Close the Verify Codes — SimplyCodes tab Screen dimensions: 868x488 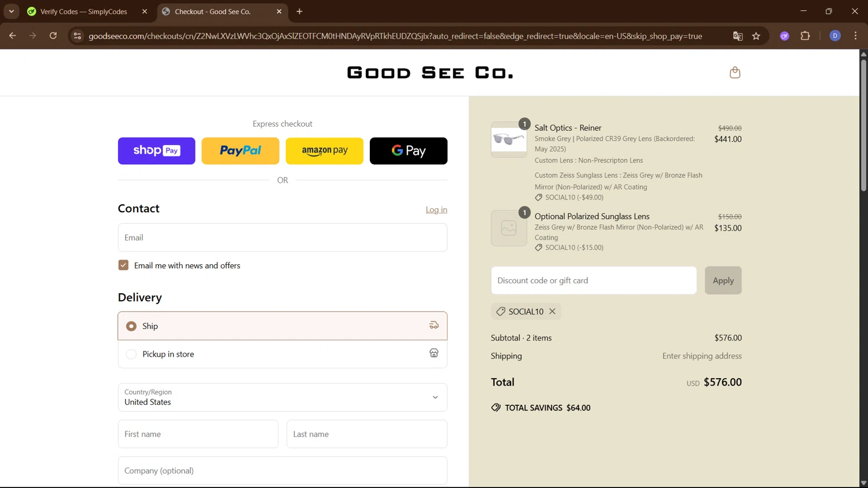pos(145,12)
